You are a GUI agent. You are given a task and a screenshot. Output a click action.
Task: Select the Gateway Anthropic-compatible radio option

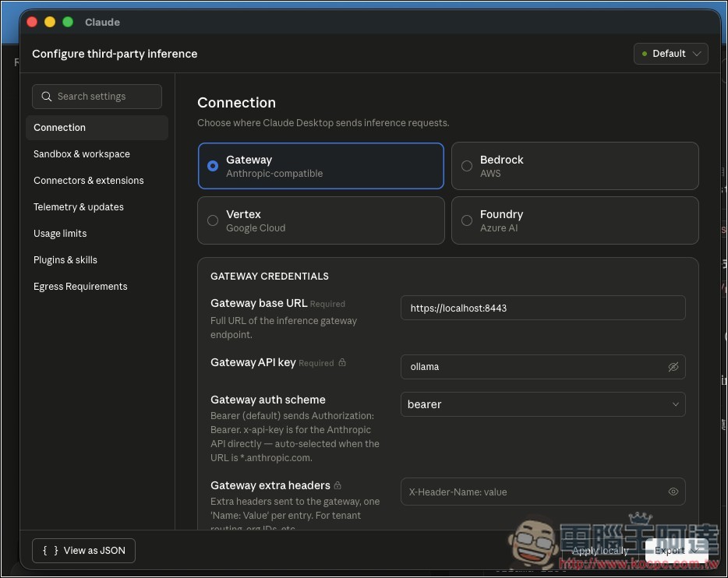click(x=213, y=166)
